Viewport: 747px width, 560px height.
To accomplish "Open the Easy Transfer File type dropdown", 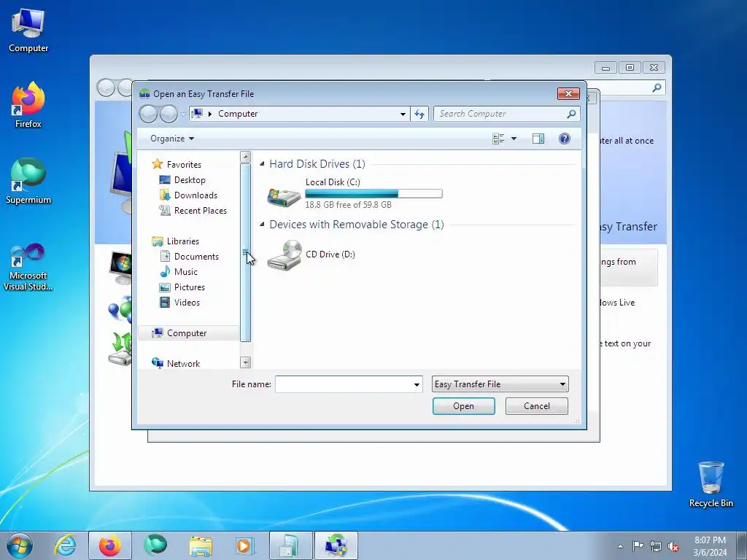I will 500,384.
